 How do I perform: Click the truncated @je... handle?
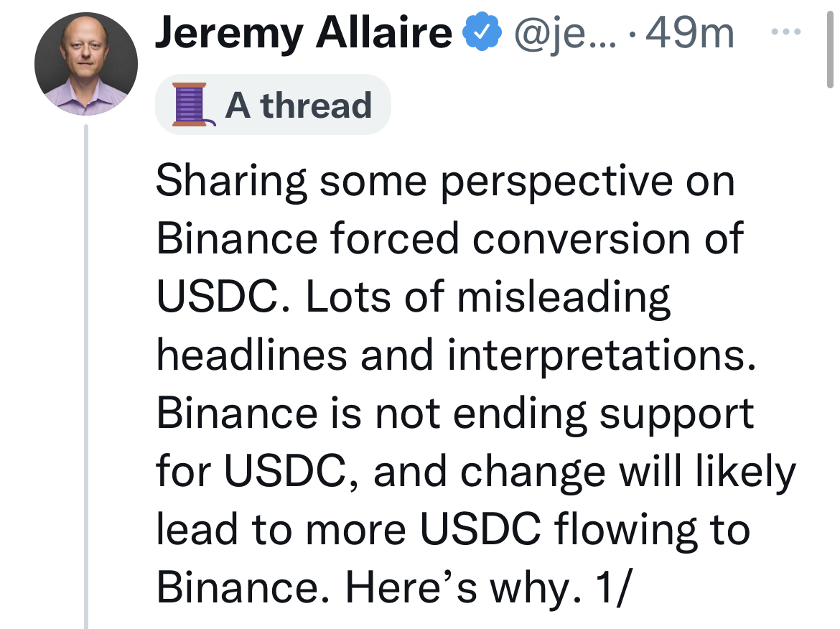coord(563,34)
